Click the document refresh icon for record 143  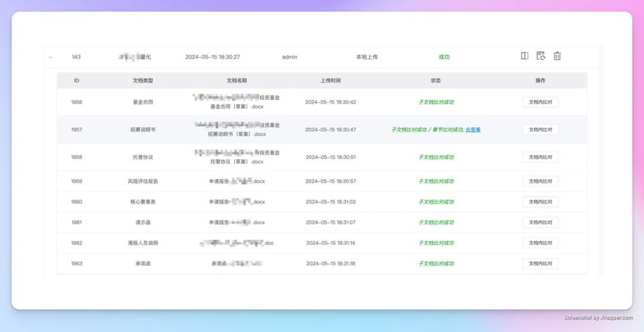point(541,56)
